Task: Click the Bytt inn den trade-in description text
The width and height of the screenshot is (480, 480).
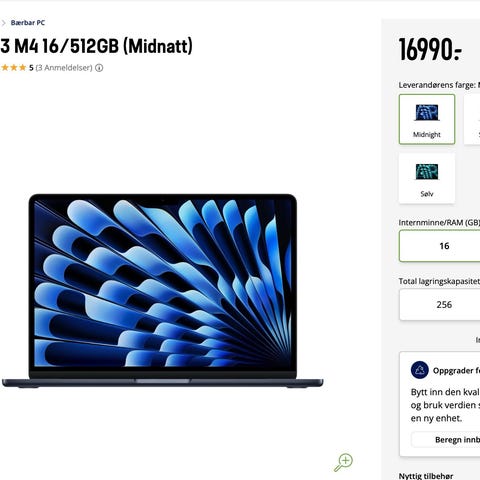Action: click(x=445, y=405)
